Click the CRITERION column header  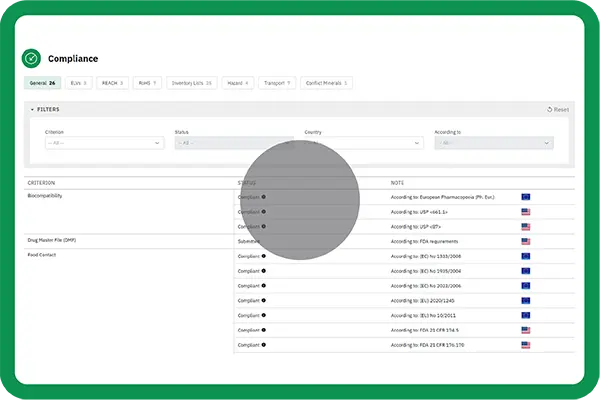pos(41,183)
